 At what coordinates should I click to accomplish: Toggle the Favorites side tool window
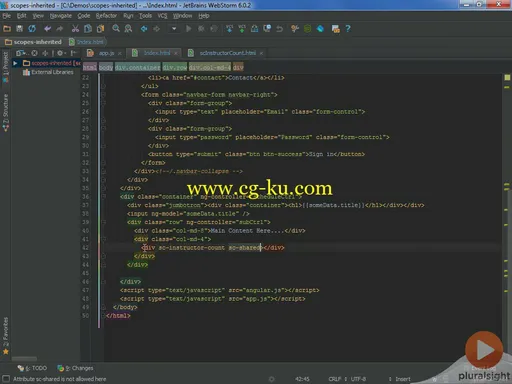[x=6, y=335]
